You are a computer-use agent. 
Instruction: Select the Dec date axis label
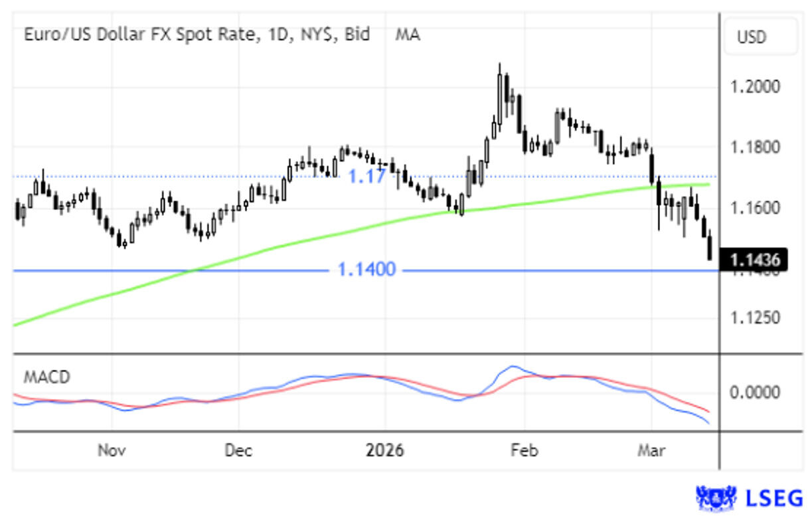238,450
